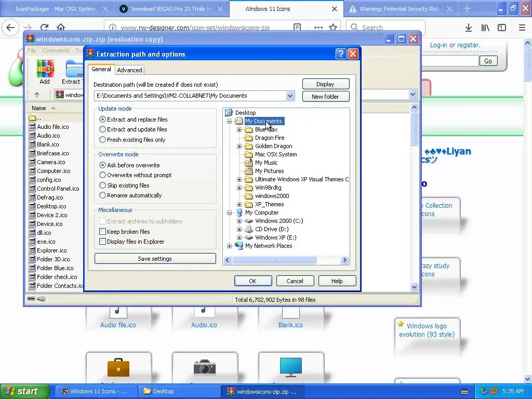Viewport: 532px width, 399px height.
Task: Open the destination path dropdown arrow
Action: click(x=290, y=96)
